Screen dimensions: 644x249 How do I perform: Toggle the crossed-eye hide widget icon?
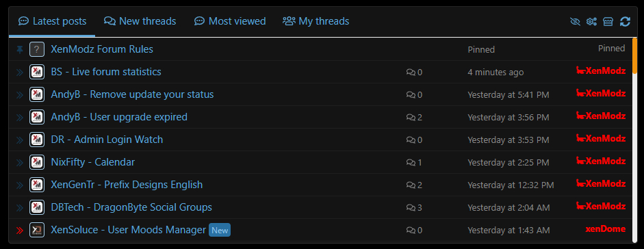576,22
